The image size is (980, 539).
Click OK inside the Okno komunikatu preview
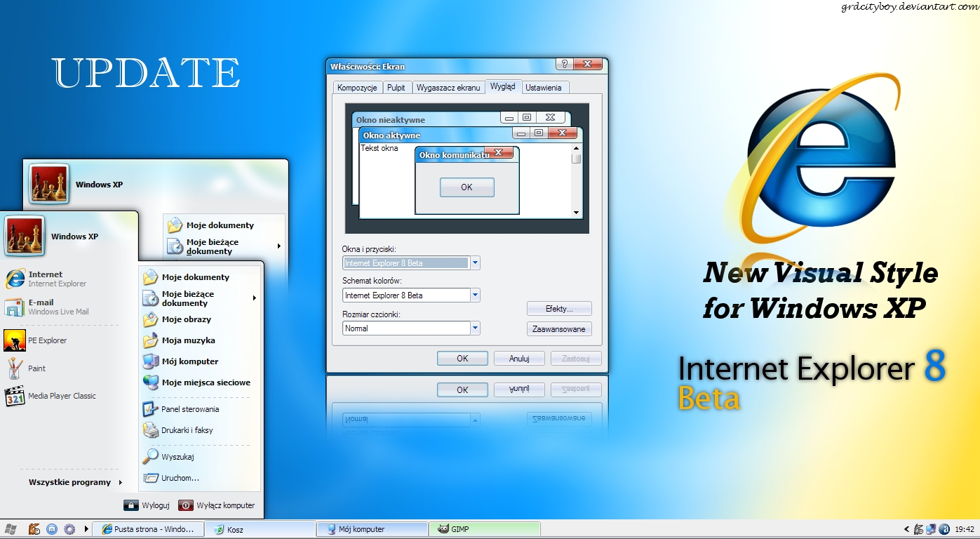click(x=467, y=187)
